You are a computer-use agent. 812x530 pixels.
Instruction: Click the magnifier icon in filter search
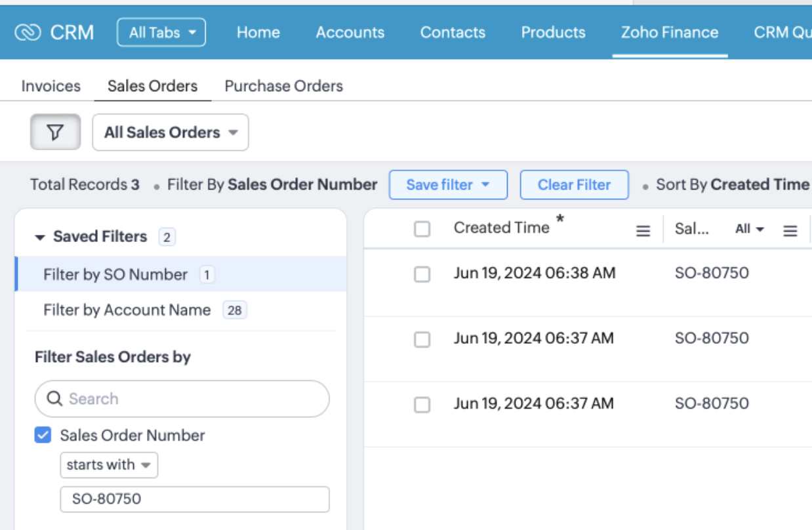(x=54, y=399)
